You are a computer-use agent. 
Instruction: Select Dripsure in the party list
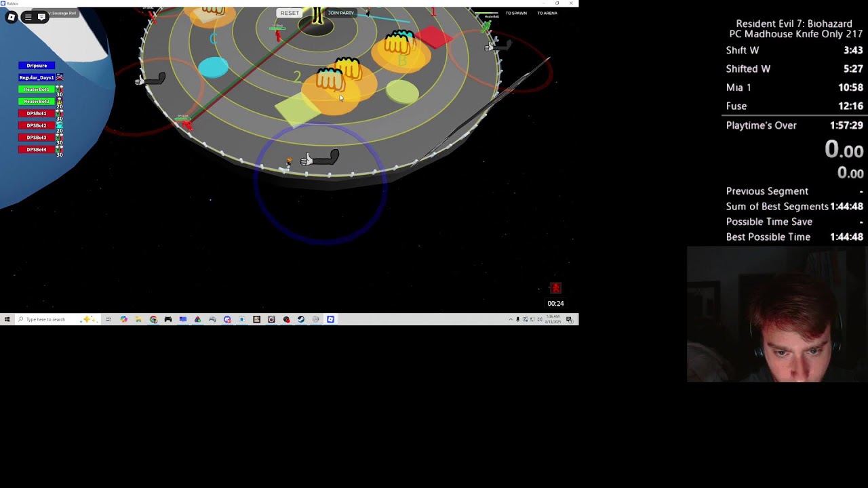tap(37, 66)
